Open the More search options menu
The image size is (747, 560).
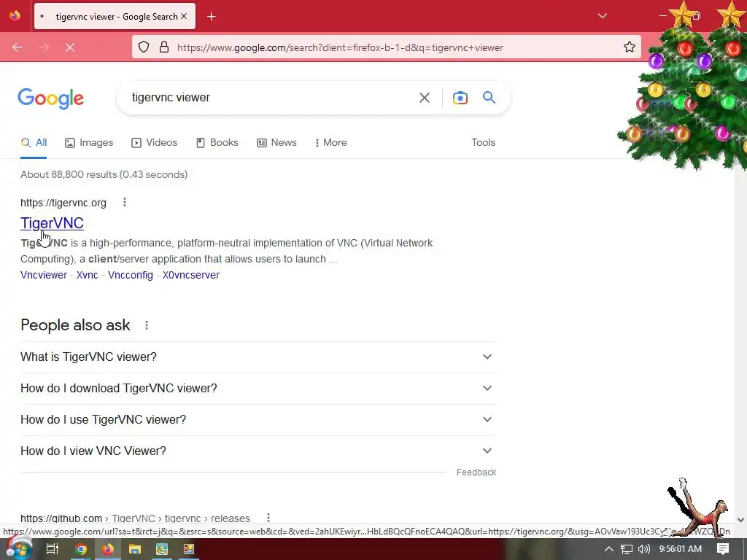click(331, 142)
